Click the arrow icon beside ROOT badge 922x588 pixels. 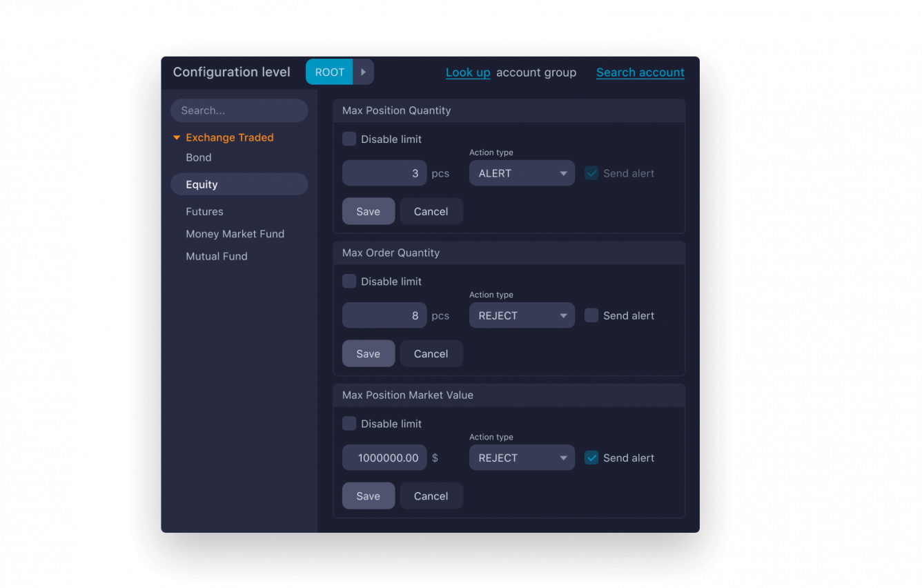(364, 72)
